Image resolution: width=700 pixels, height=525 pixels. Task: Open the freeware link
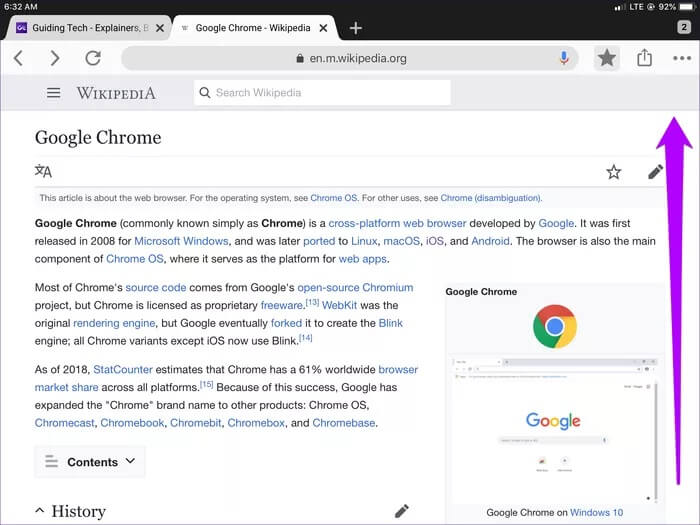(x=282, y=305)
